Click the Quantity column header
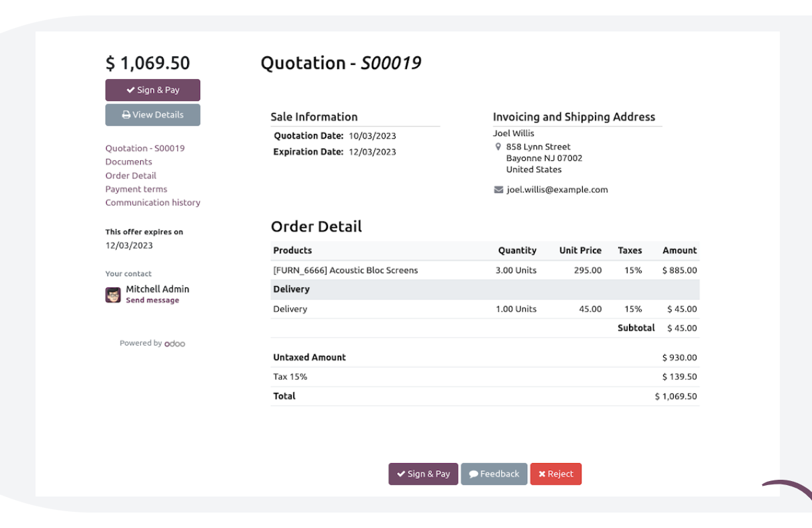This screenshot has height=528, width=812. pos(517,251)
